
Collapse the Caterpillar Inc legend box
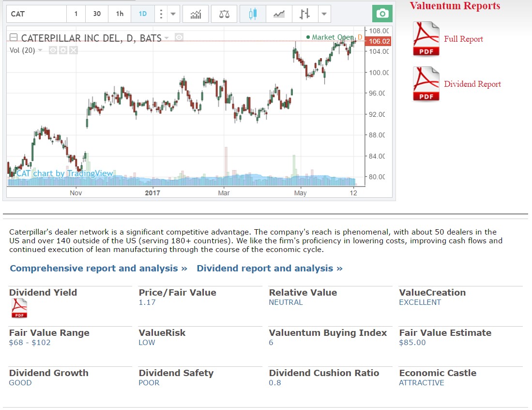tap(14, 38)
